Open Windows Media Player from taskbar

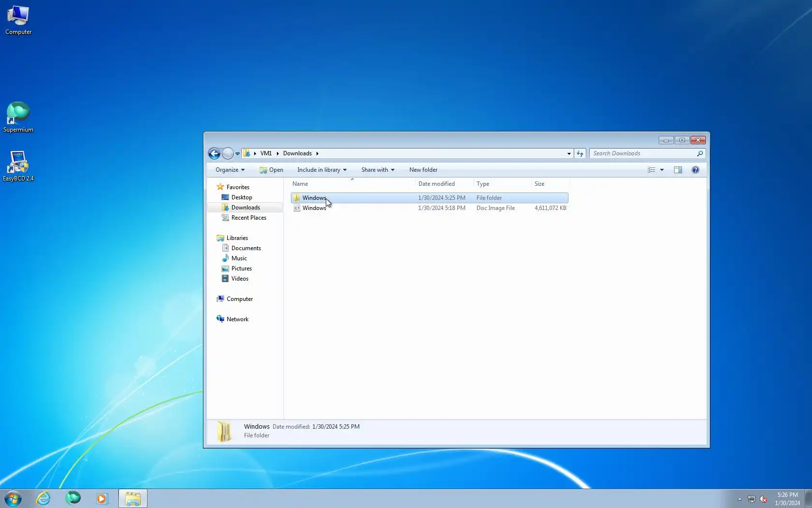(102, 498)
